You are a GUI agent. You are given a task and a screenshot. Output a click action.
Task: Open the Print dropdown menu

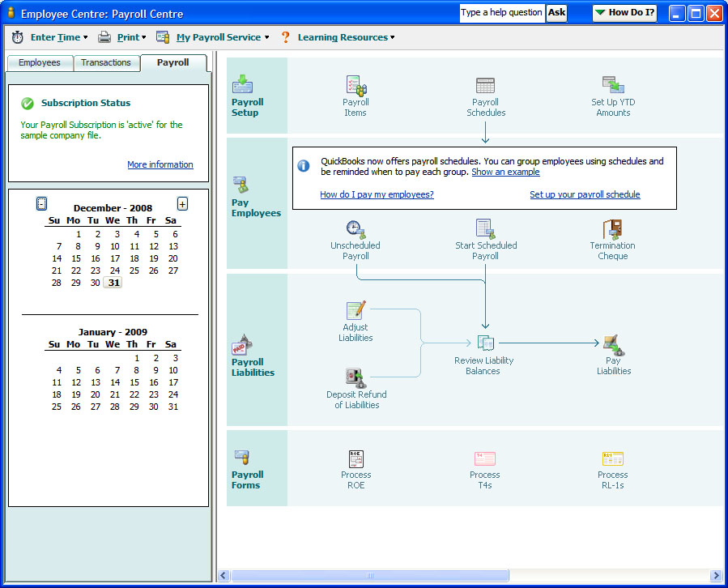[x=122, y=37]
